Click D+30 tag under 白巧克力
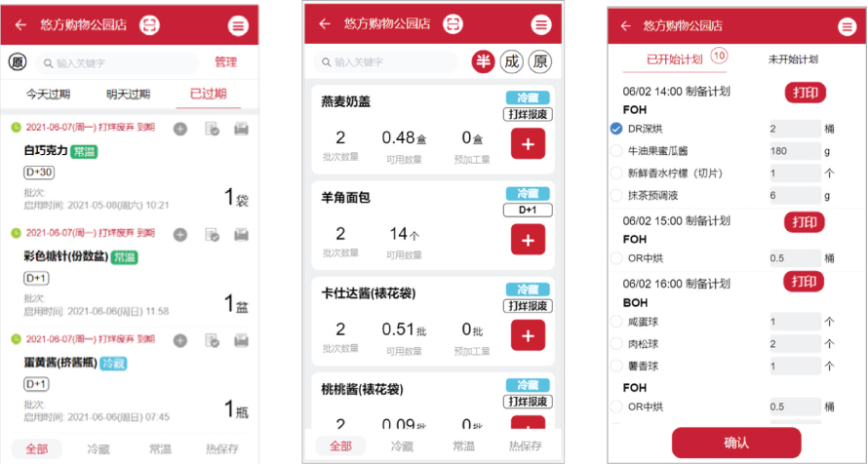The image size is (868, 464). [39, 172]
